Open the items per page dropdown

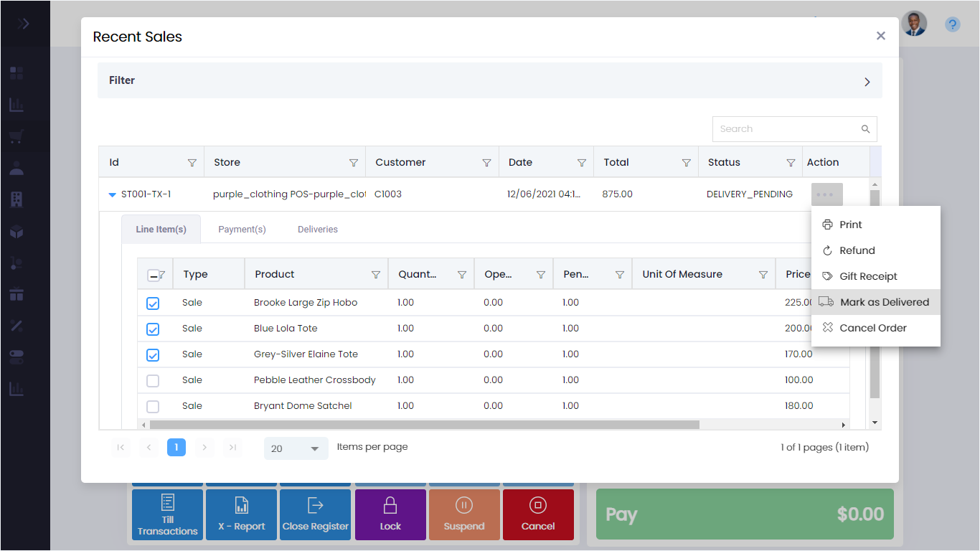tap(296, 448)
